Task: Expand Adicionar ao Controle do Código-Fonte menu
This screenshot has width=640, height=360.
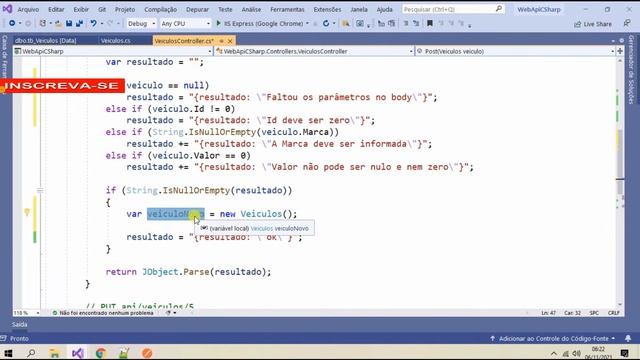Action: [x=554, y=338]
